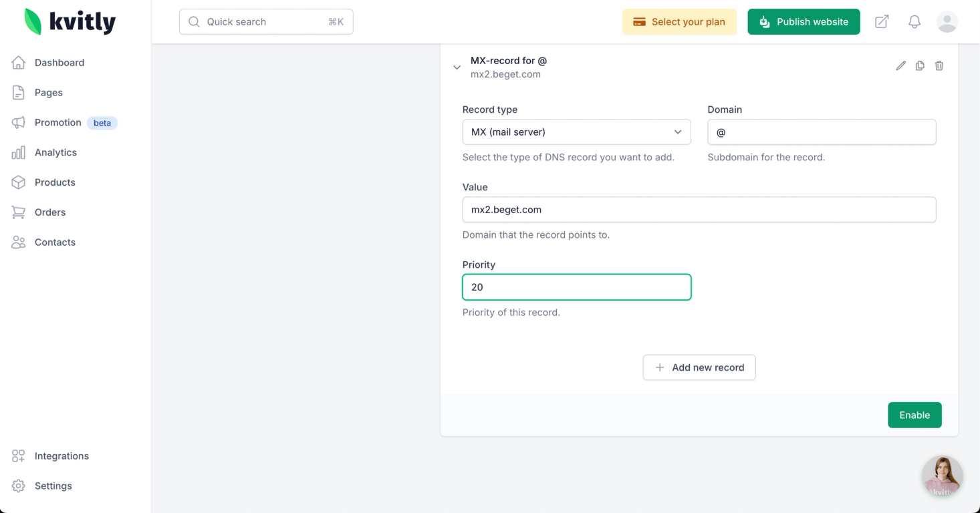980x513 pixels.
Task: Click the pencil edit icon for MX-record
Action: pyautogui.click(x=900, y=65)
